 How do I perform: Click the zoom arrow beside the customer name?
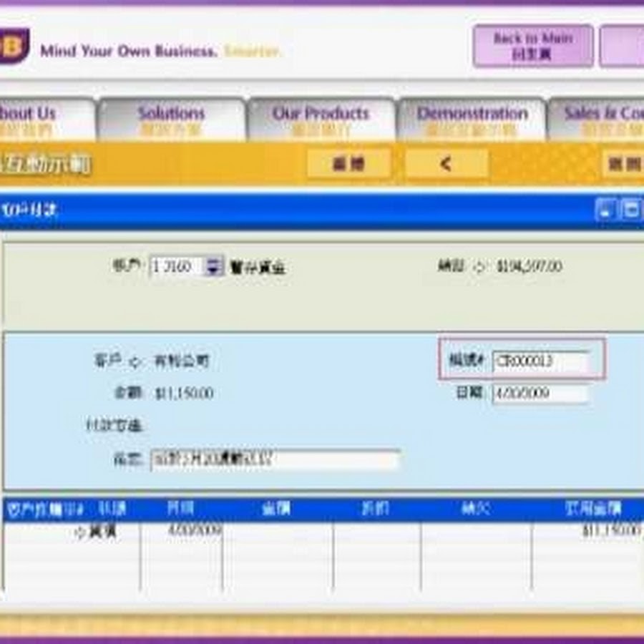(135, 361)
